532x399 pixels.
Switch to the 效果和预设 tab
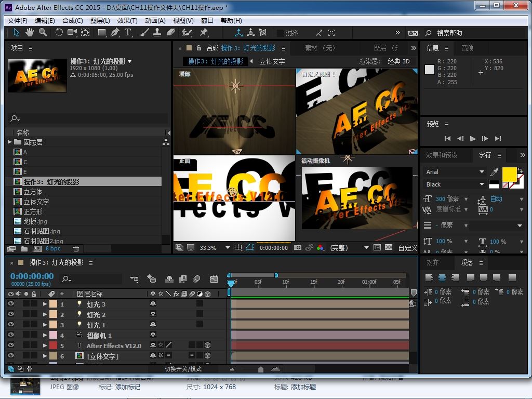(442, 155)
